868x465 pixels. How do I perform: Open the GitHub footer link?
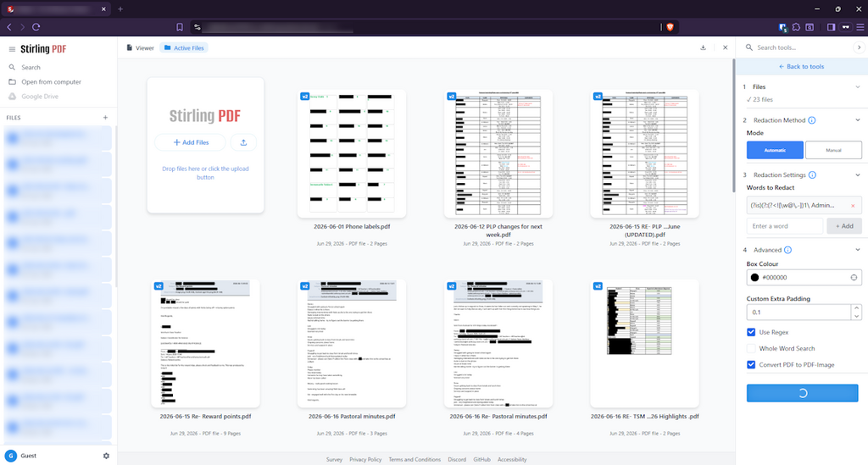point(481,459)
